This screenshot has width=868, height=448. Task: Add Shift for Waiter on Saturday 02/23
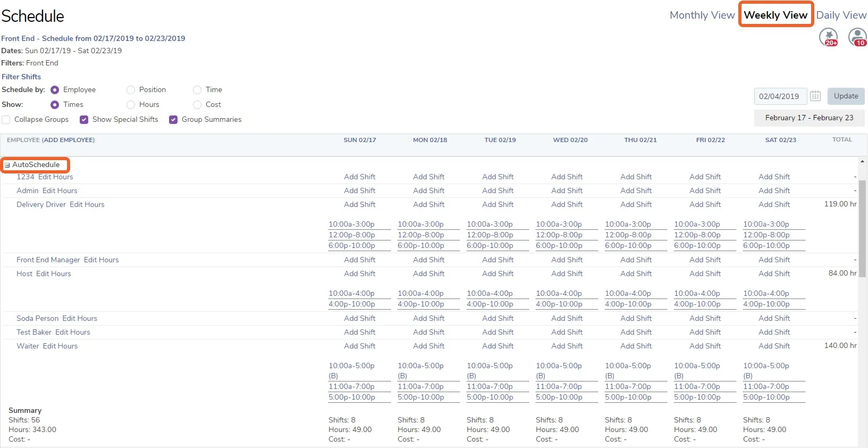pos(774,346)
